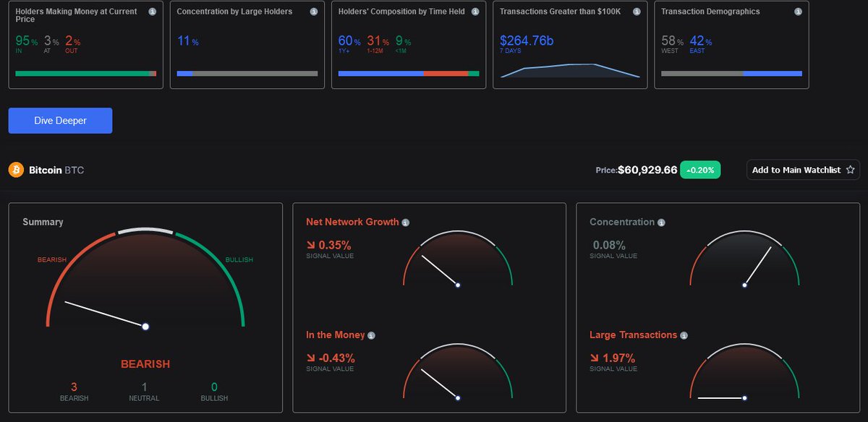The width and height of the screenshot is (868, 422).
Task: Click the 11% large holders value
Action: coord(187,41)
